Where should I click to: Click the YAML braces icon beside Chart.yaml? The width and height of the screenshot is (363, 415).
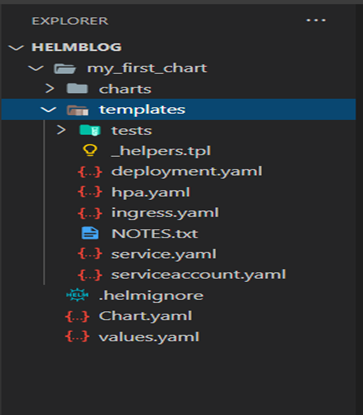(77, 316)
